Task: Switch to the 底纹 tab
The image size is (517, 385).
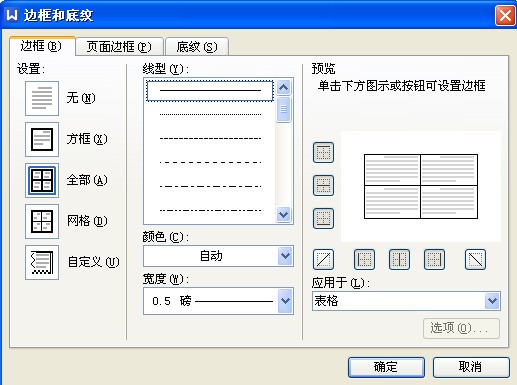Action: coord(197,47)
